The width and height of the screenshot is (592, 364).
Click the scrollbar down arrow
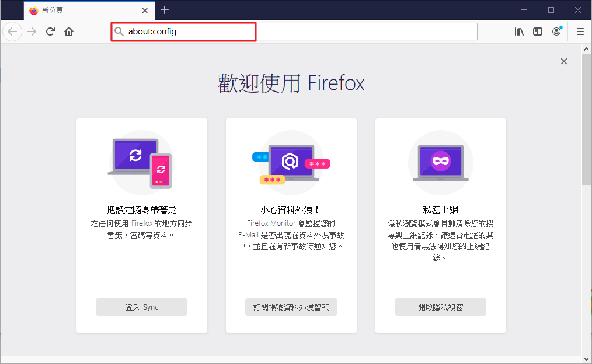[586, 359]
